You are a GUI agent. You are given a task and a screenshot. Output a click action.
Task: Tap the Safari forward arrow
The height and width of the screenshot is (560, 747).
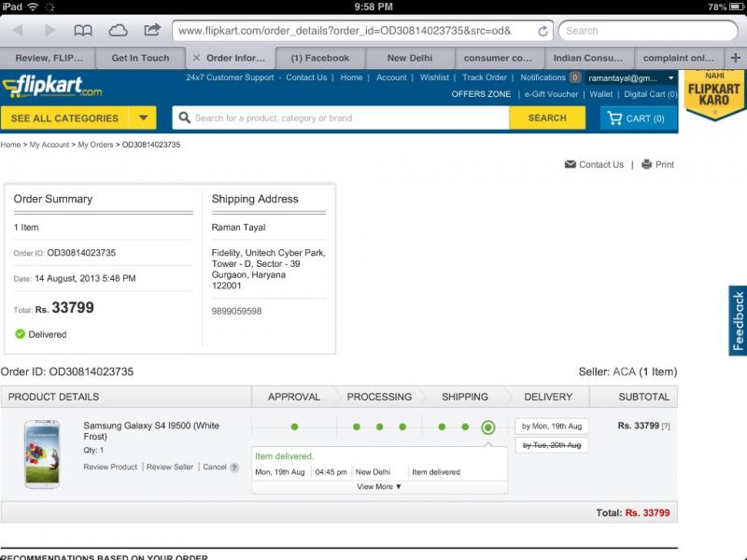pos(50,31)
